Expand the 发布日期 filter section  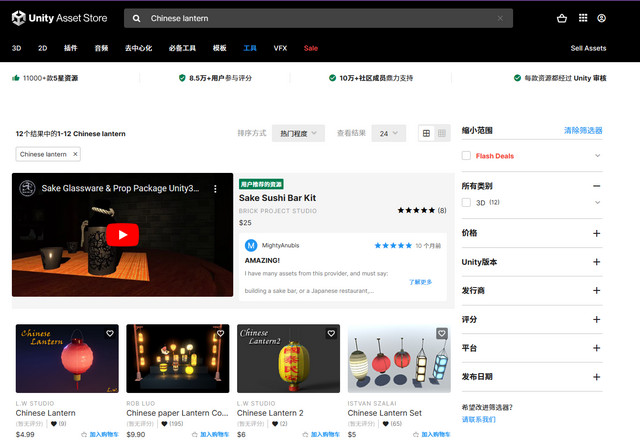[x=596, y=377]
